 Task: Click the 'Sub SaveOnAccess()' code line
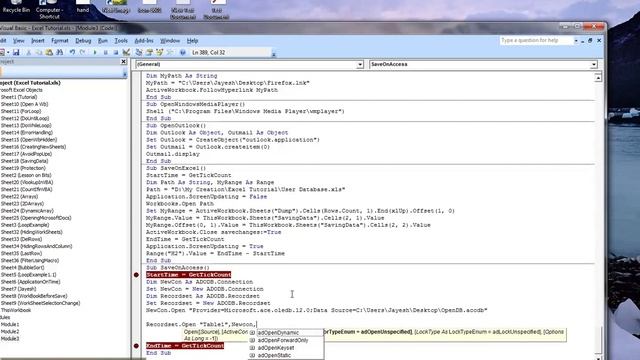tap(178, 268)
